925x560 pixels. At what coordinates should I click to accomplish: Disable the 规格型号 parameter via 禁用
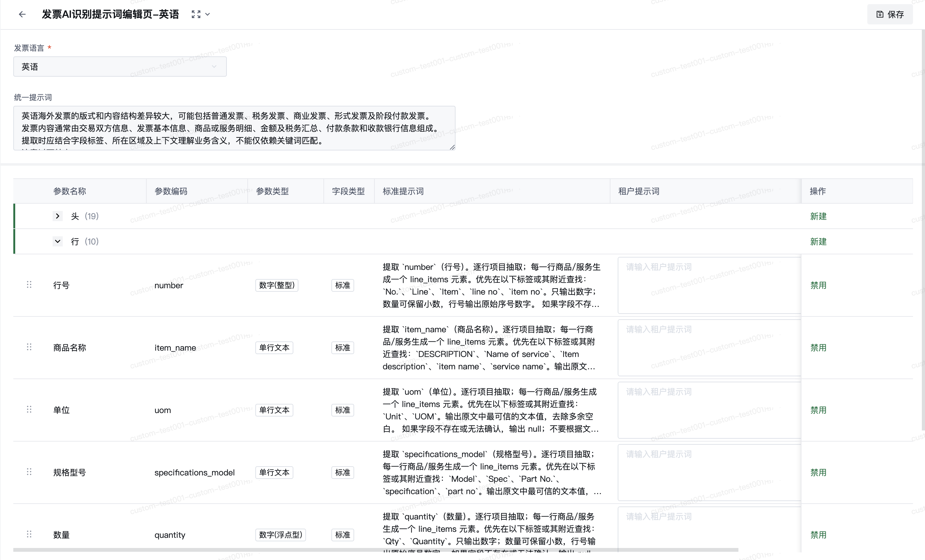point(818,472)
